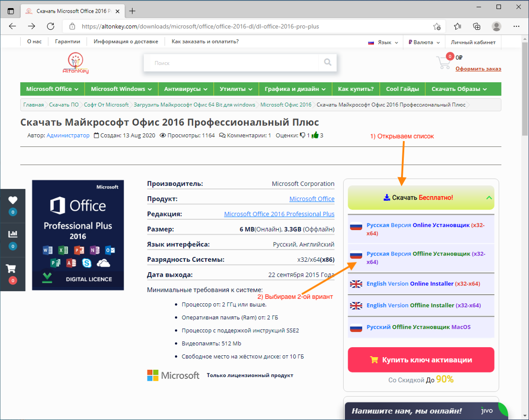
Task: Click the AltonKey logo
Action: [x=76, y=63]
